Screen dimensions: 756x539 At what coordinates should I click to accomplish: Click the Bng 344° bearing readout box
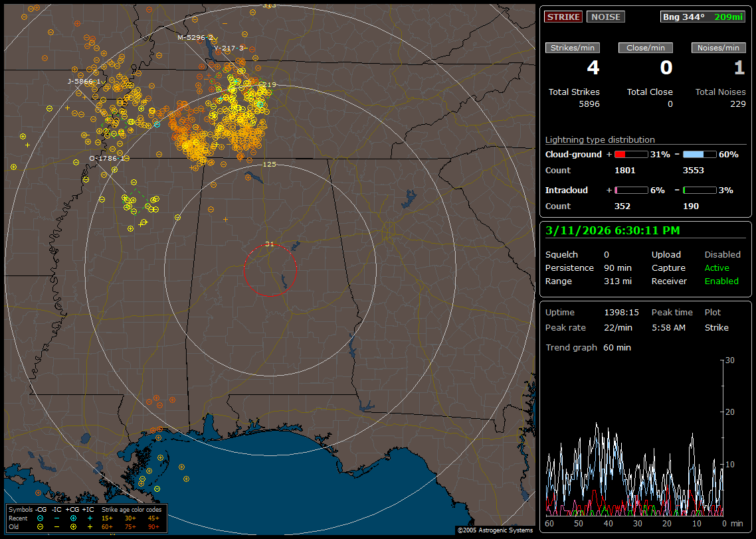(x=702, y=17)
